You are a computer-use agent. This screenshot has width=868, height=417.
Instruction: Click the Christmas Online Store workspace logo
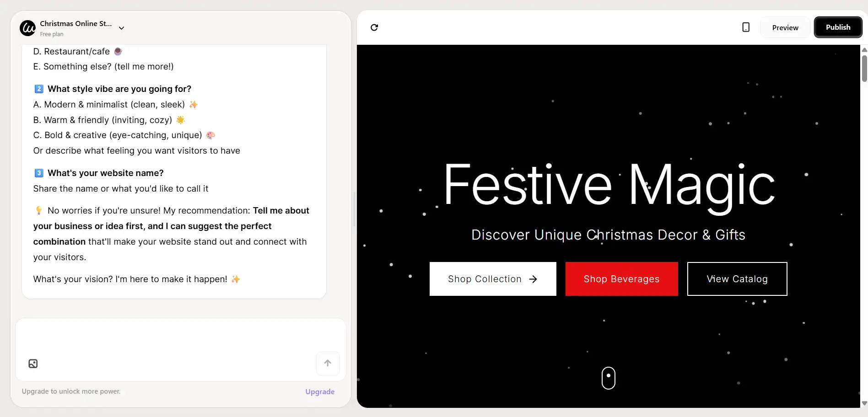[27, 28]
